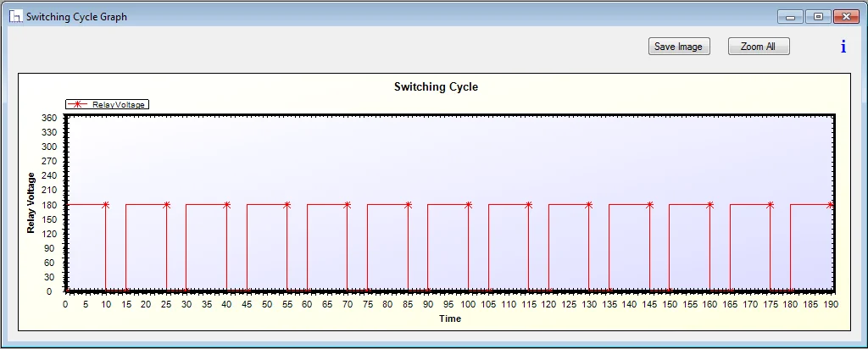Click the app icon in the title bar

point(15,16)
